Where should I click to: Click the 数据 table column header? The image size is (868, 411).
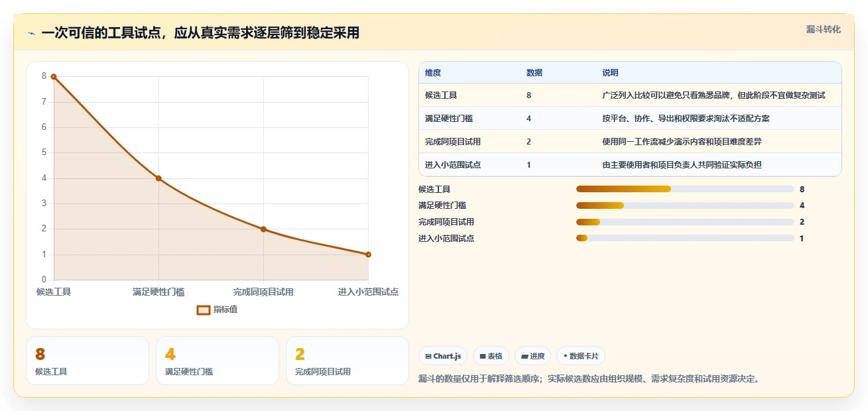point(534,72)
